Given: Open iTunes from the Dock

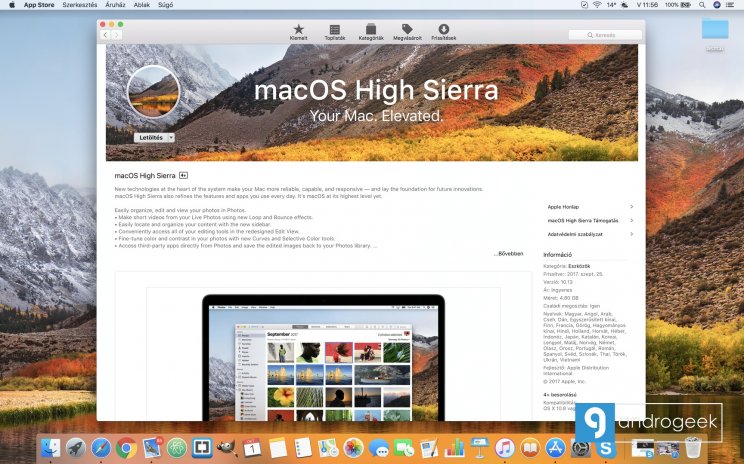Looking at the screenshot, I should pyautogui.click(x=505, y=447).
